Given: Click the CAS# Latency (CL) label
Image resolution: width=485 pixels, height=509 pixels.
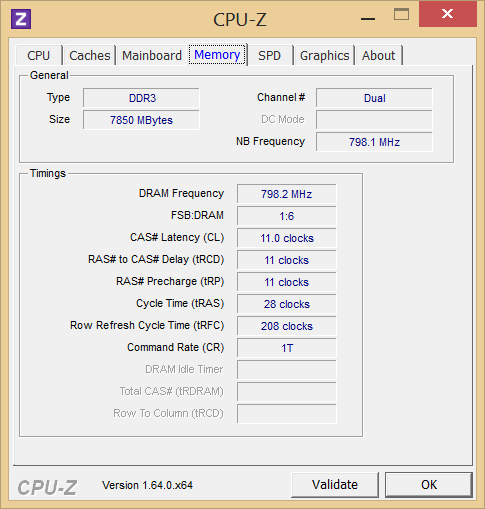Looking at the screenshot, I should [x=177, y=237].
